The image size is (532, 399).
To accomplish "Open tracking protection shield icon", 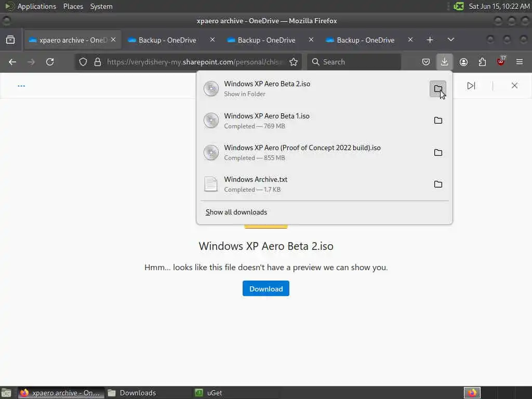I will pyautogui.click(x=83, y=62).
